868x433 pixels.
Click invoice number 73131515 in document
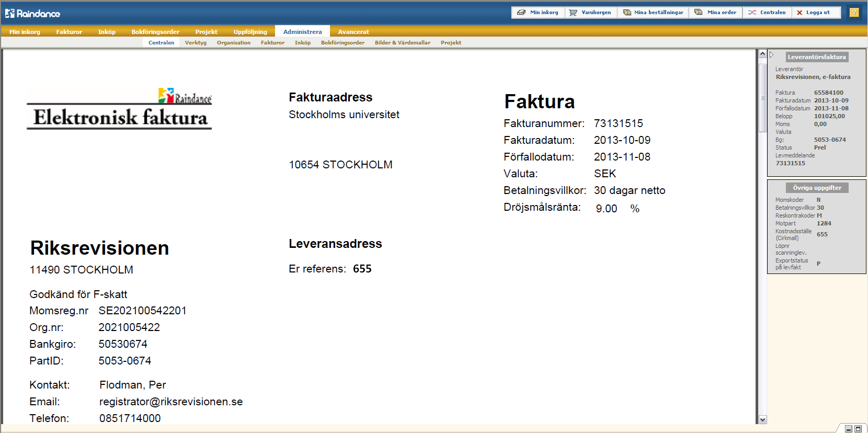pyautogui.click(x=618, y=123)
